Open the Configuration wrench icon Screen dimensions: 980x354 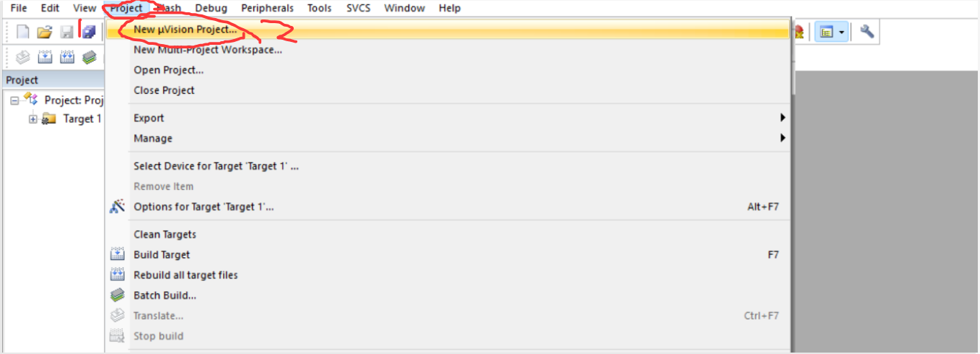click(x=867, y=32)
